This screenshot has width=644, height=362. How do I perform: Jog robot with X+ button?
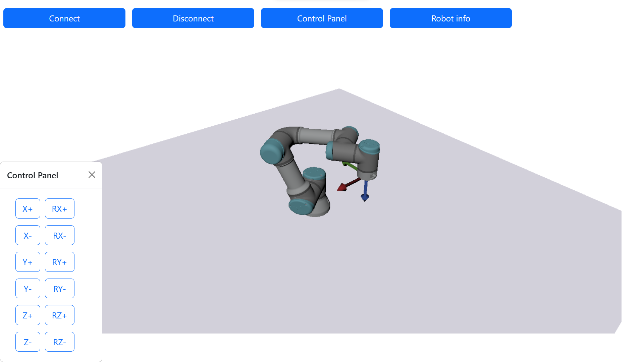coord(28,208)
